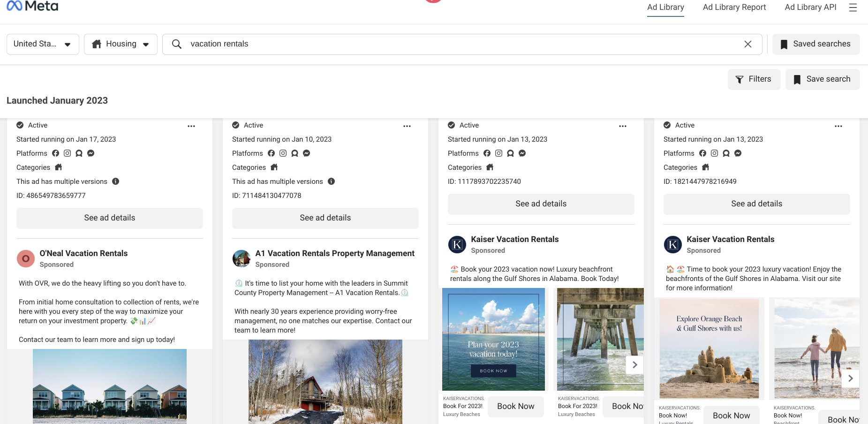
Task: Click housing category icon on A1 ad
Action: pos(274,167)
